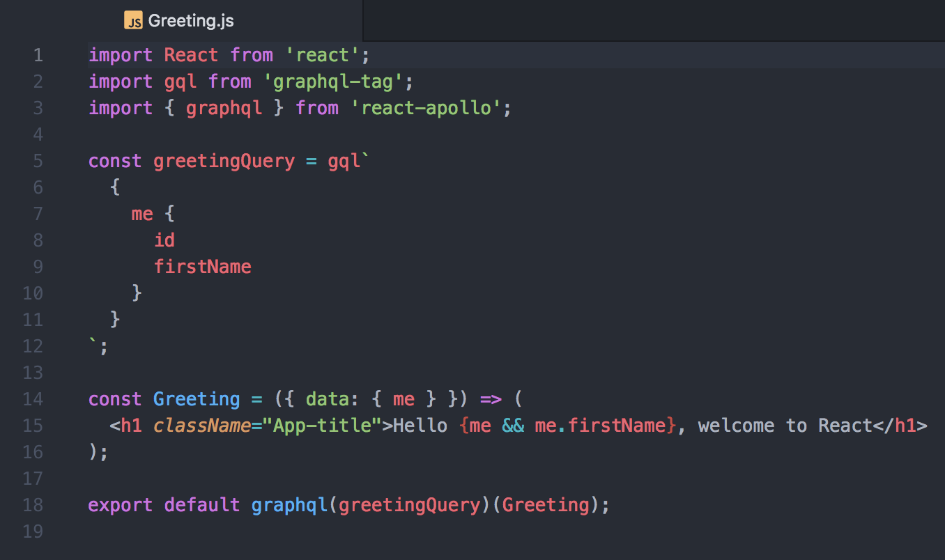Click the 'id' field on line 8

(x=164, y=240)
